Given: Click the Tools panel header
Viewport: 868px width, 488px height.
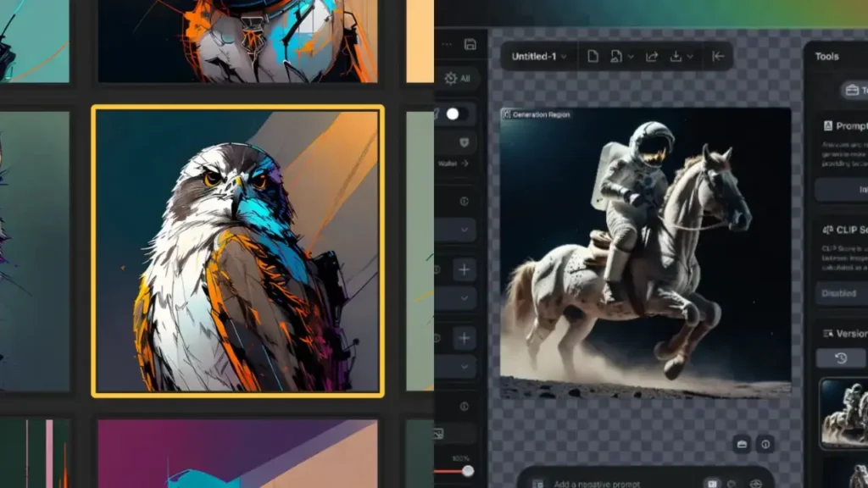Looking at the screenshot, I should click(827, 56).
